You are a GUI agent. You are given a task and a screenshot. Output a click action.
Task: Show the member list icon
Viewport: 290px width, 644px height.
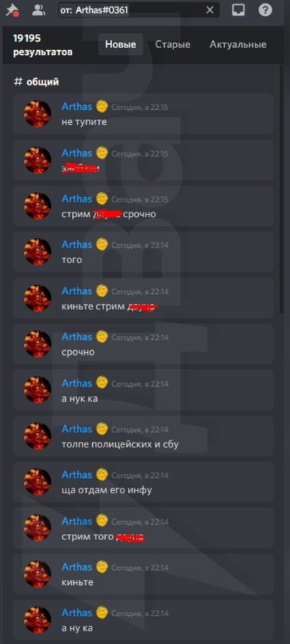39,10
